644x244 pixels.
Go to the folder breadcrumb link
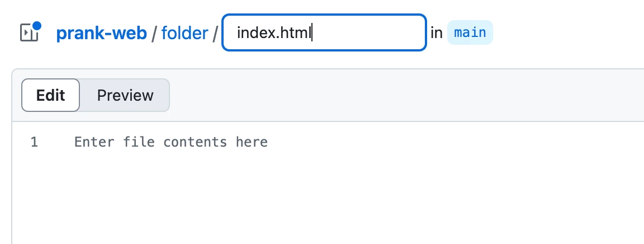(x=184, y=33)
